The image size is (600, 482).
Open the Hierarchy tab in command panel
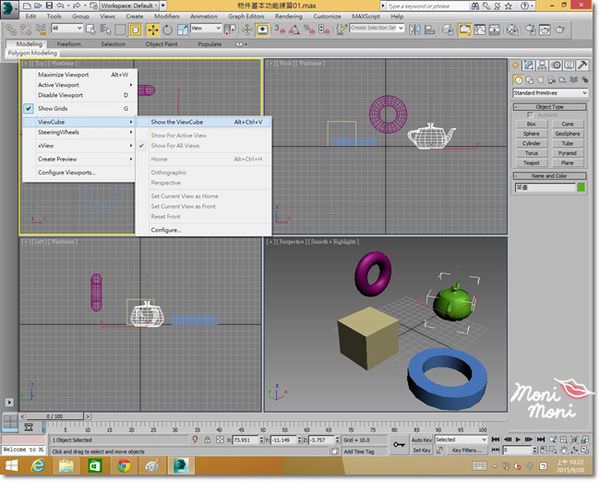point(544,65)
